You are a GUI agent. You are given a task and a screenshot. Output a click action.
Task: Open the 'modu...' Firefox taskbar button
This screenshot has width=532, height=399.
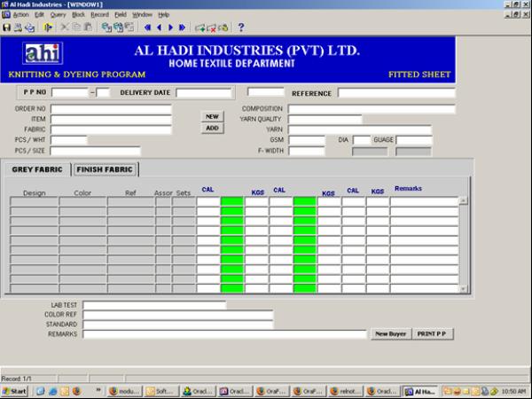pyautogui.click(x=125, y=391)
